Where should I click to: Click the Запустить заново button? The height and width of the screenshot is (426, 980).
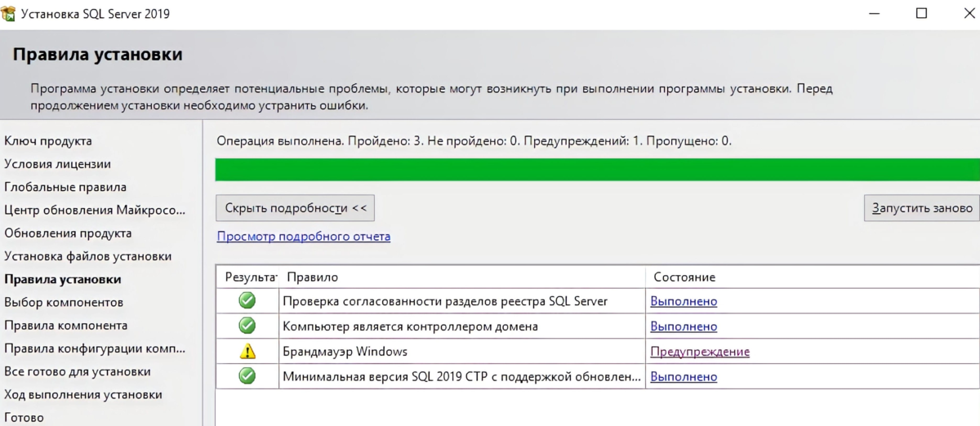tap(922, 208)
